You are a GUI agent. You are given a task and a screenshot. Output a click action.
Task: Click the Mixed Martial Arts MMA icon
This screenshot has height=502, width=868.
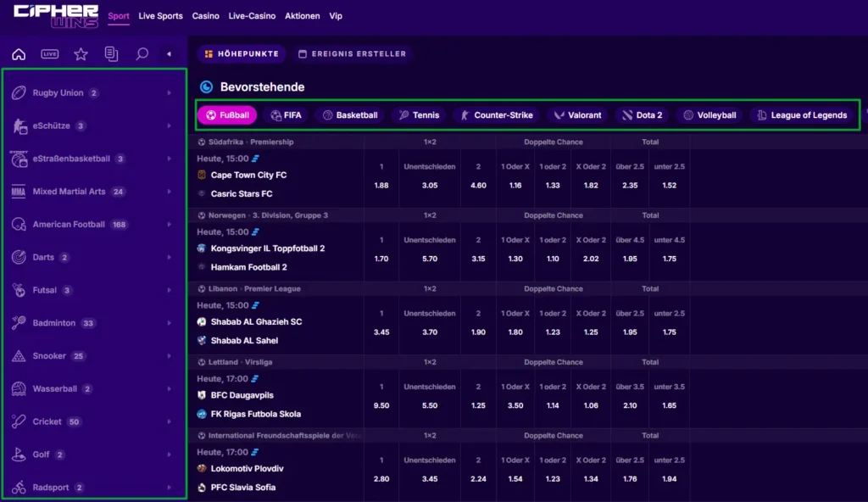pos(19,191)
